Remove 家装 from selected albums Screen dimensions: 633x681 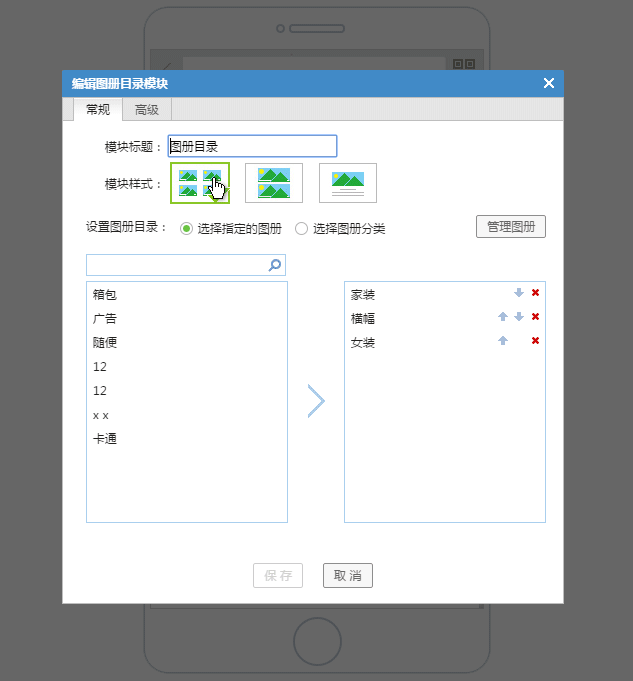tap(535, 293)
